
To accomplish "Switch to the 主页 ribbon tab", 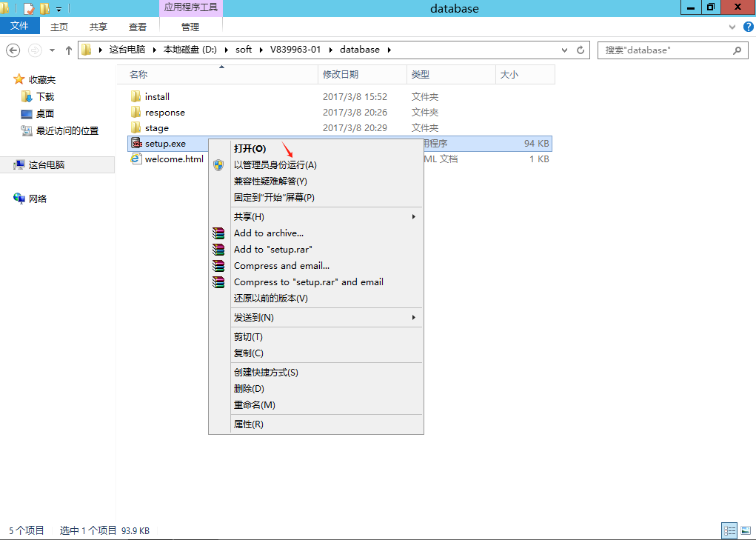I will pos(59,27).
